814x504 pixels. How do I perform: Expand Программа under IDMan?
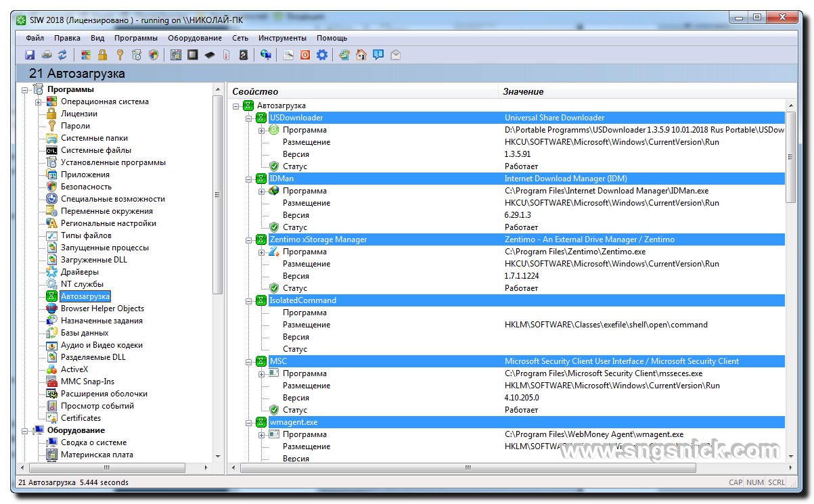pyautogui.click(x=262, y=191)
